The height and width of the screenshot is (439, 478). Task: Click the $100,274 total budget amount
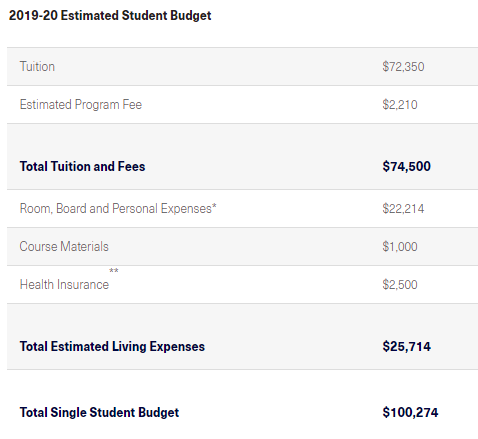tap(410, 412)
